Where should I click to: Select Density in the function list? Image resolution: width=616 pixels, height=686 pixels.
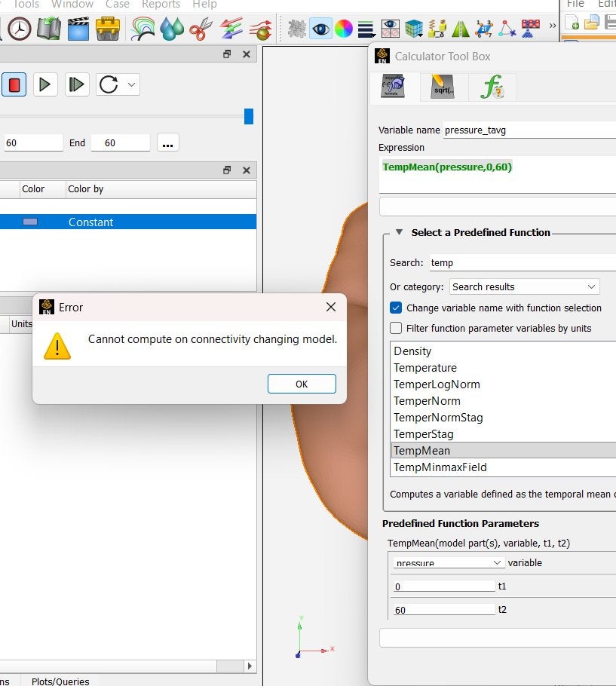[x=504, y=351]
